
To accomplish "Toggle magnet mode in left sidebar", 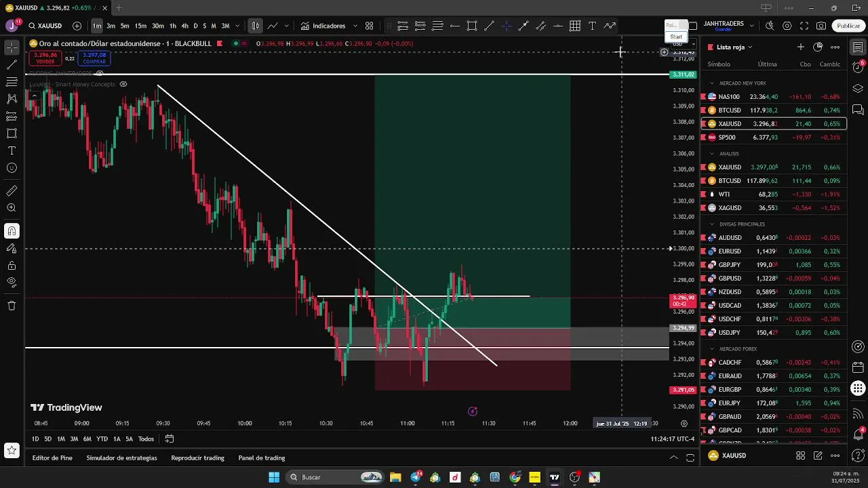I will point(12,231).
